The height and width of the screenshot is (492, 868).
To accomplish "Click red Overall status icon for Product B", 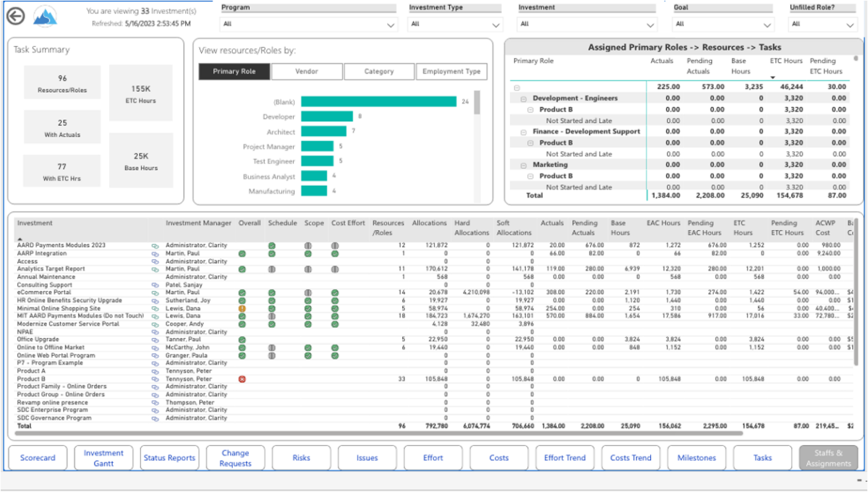I will [242, 378].
